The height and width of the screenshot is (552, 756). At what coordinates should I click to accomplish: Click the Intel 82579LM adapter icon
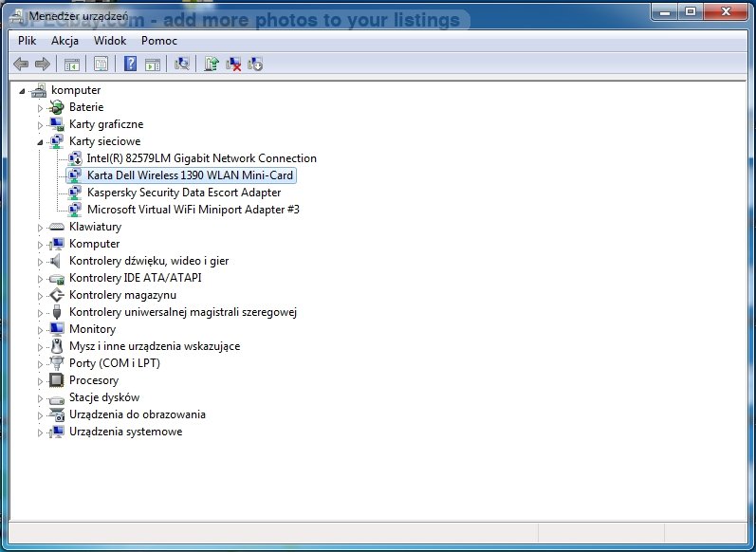point(75,158)
